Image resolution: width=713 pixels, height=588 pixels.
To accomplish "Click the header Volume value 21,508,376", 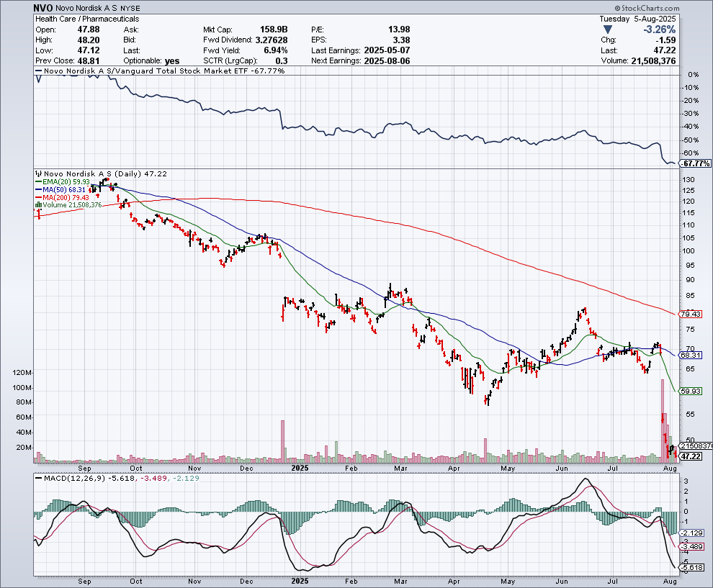I will (653, 61).
